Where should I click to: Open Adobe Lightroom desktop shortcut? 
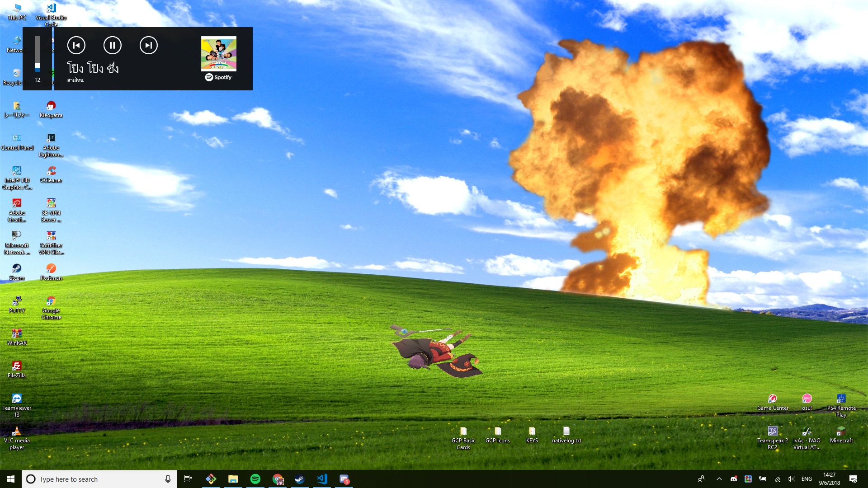[51, 145]
